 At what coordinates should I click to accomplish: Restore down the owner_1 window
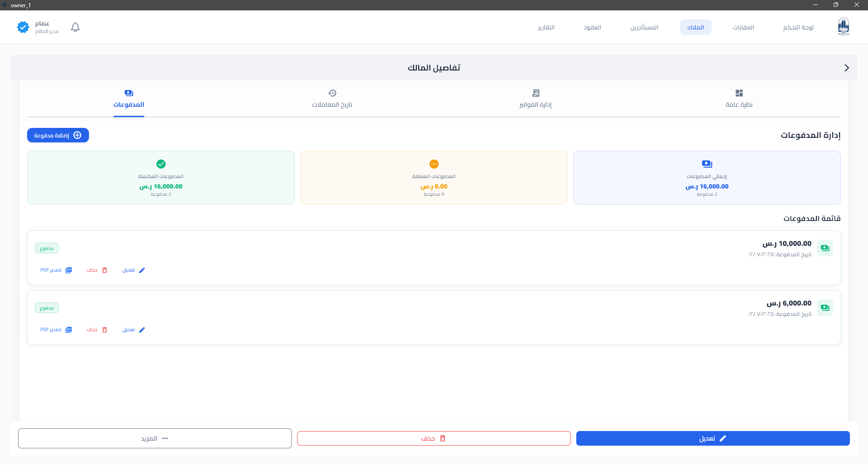pyautogui.click(x=836, y=5)
